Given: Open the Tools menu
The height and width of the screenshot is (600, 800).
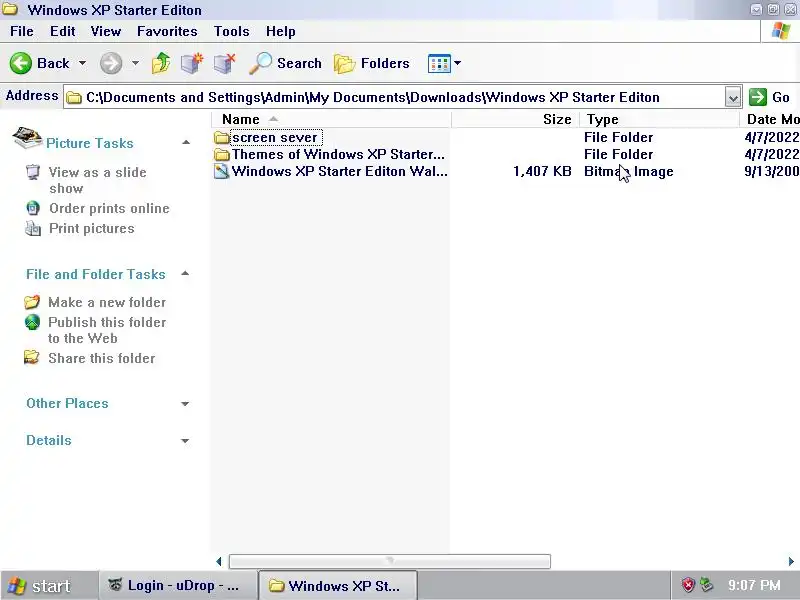Looking at the screenshot, I should (232, 31).
